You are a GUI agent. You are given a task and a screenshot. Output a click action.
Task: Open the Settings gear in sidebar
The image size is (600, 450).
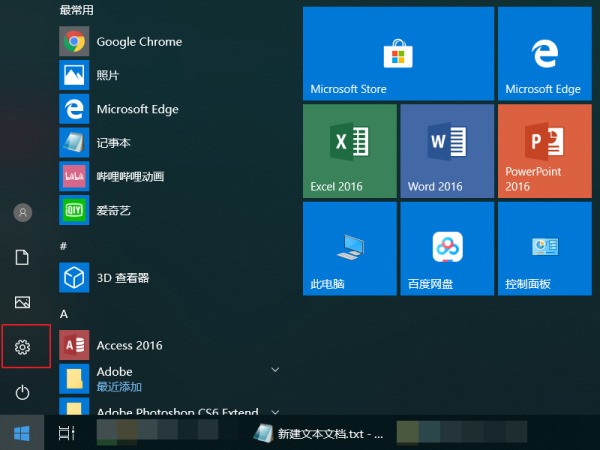[x=23, y=347]
